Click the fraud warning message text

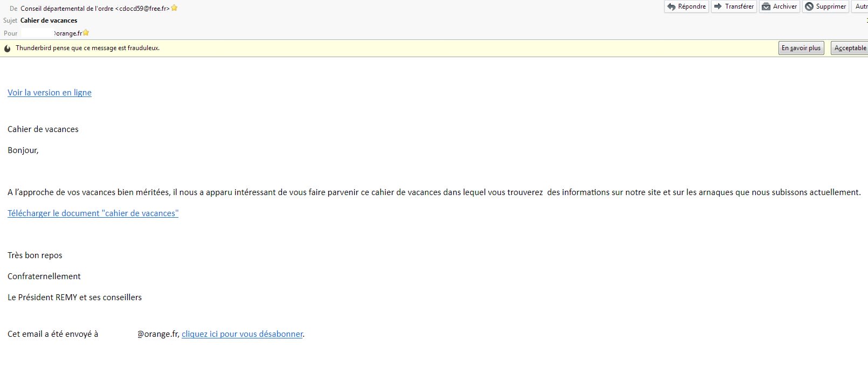[87, 48]
